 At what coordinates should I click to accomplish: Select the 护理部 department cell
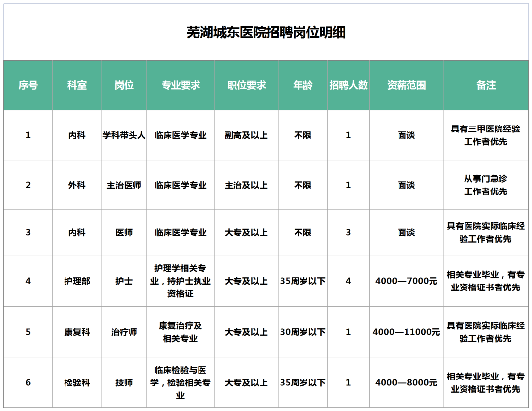point(77,281)
